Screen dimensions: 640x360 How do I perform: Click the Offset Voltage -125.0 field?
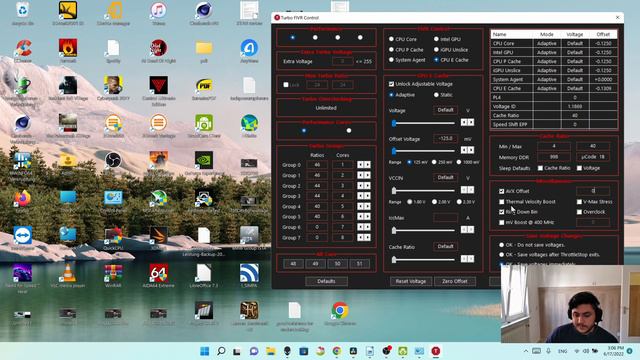pos(445,139)
